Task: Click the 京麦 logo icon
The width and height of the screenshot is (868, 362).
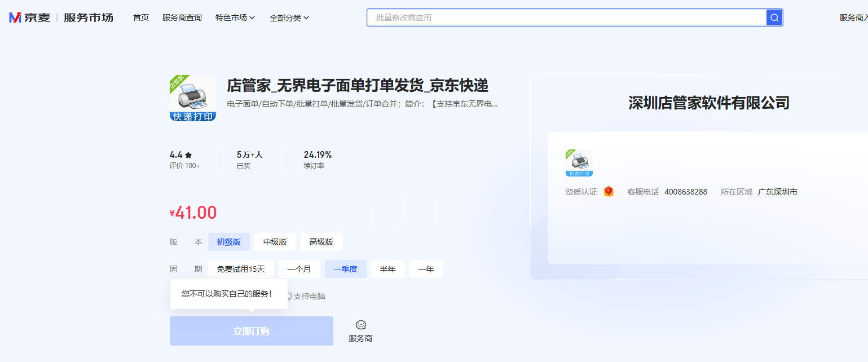Action: point(15,17)
